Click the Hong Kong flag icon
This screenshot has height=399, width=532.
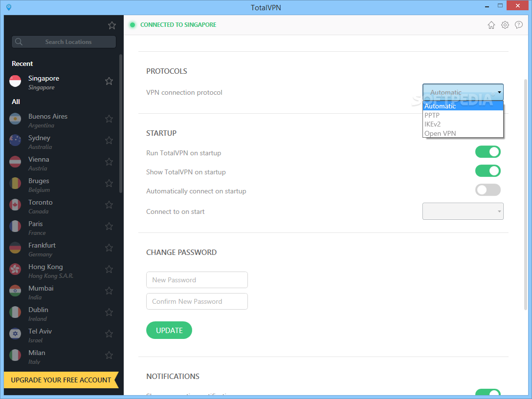coord(15,270)
